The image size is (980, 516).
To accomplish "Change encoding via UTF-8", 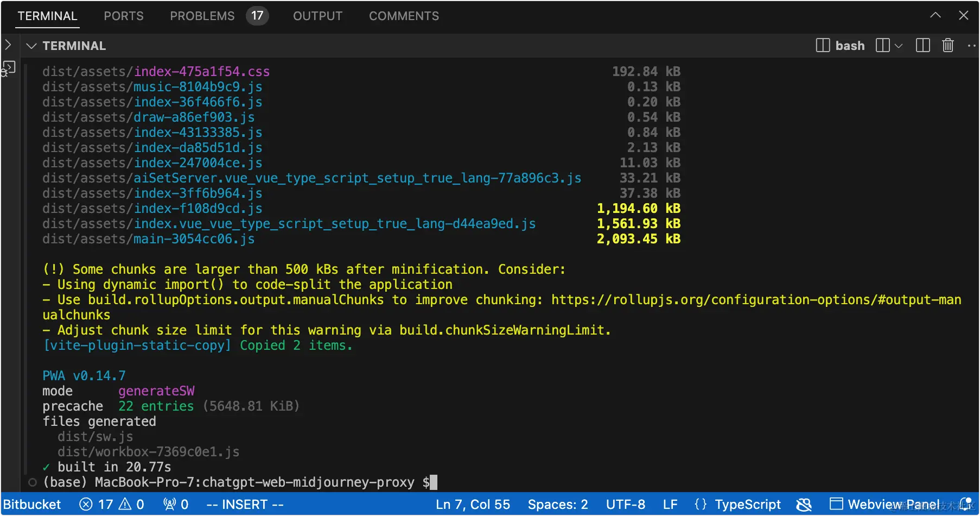I will tap(625, 505).
